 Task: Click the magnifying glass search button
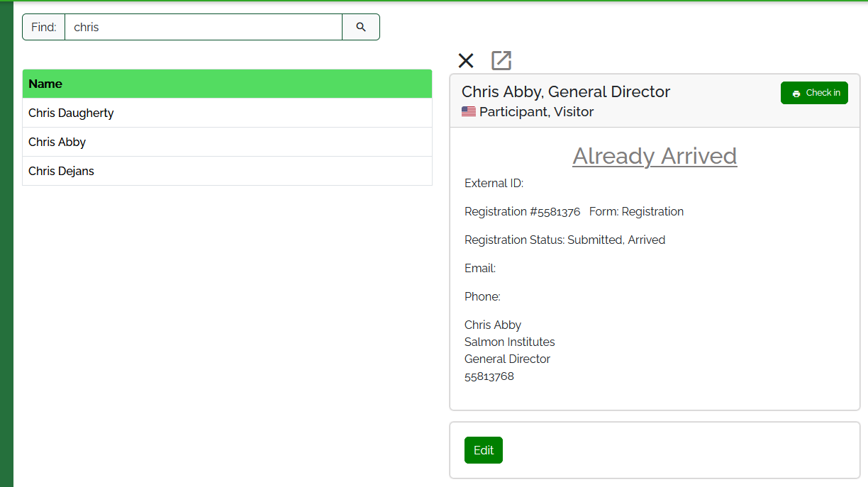click(361, 27)
